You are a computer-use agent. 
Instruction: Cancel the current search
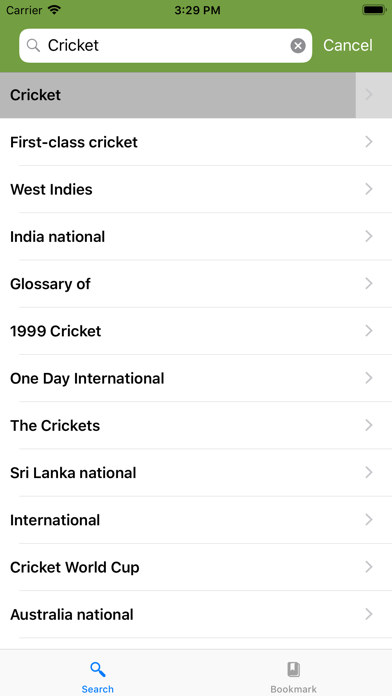coord(348,45)
